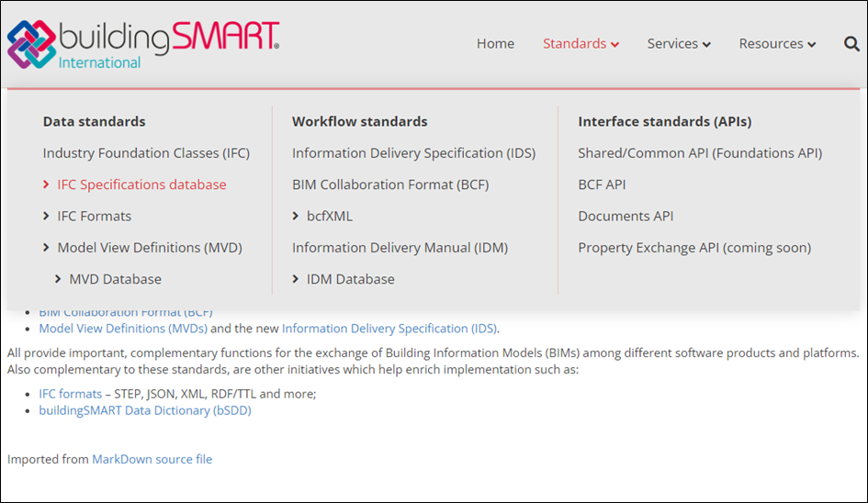Open Information Delivery Manual (IDM)
The image size is (868, 503).
400,247
